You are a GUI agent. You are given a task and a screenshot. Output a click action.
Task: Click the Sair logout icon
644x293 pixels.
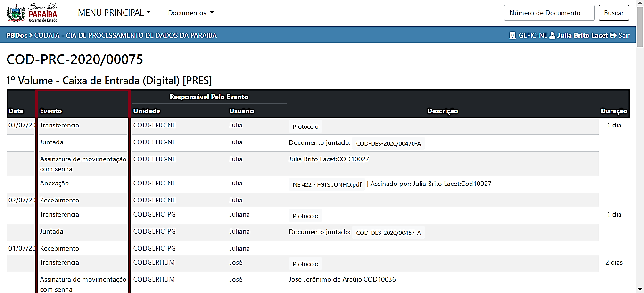coord(613,35)
